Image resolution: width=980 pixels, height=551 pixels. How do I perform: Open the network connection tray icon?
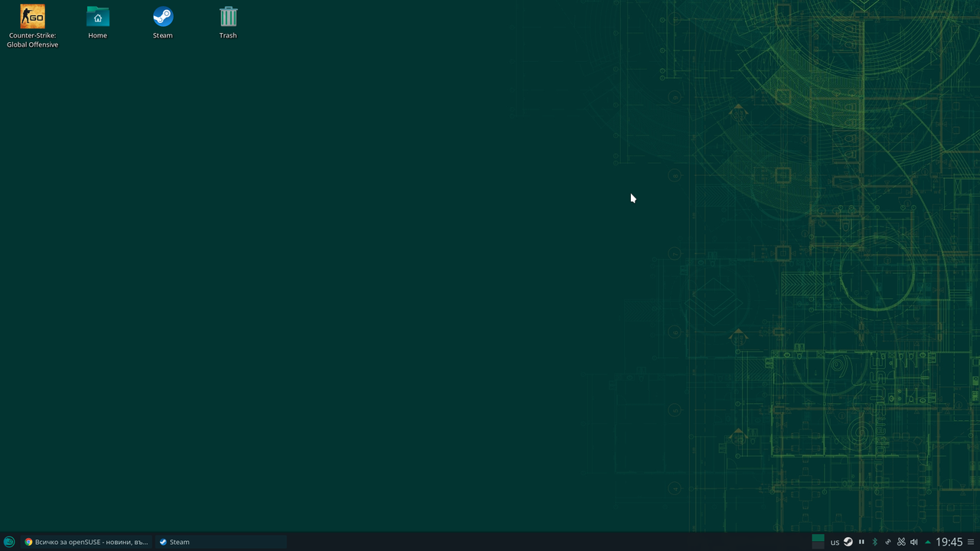tap(888, 542)
